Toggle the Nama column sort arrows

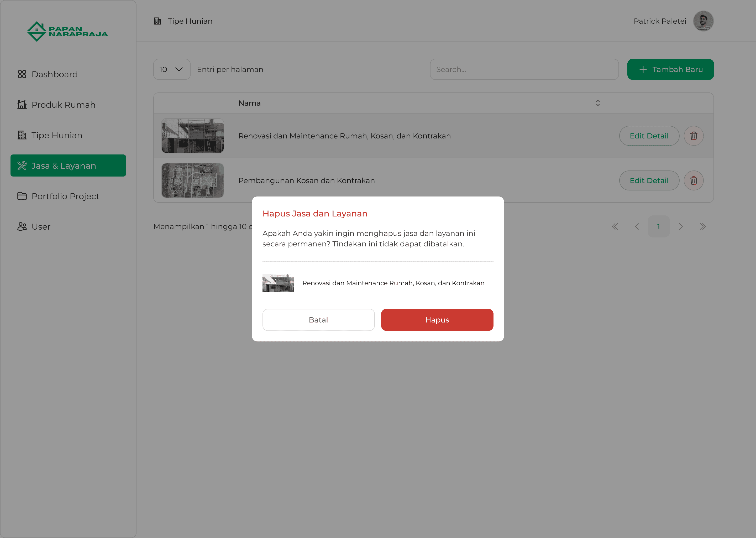(598, 103)
